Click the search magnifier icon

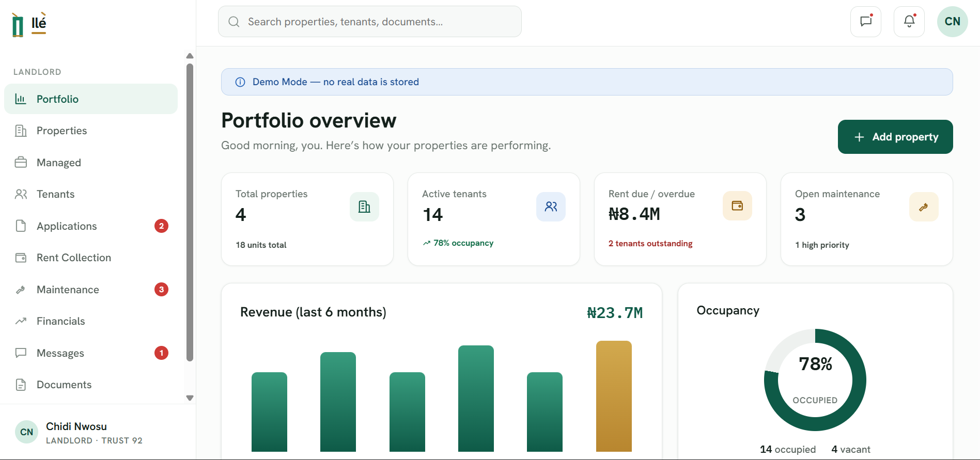point(234,22)
